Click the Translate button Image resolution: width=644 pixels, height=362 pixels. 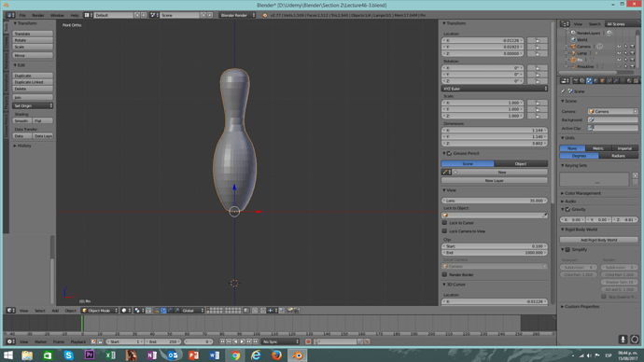(33, 34)
